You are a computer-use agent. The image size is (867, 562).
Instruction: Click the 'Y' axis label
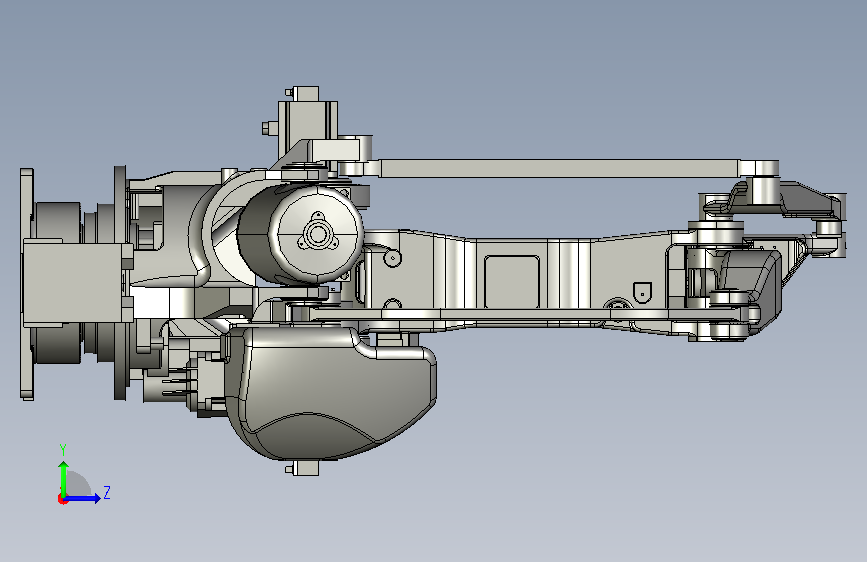coord(63,450)
